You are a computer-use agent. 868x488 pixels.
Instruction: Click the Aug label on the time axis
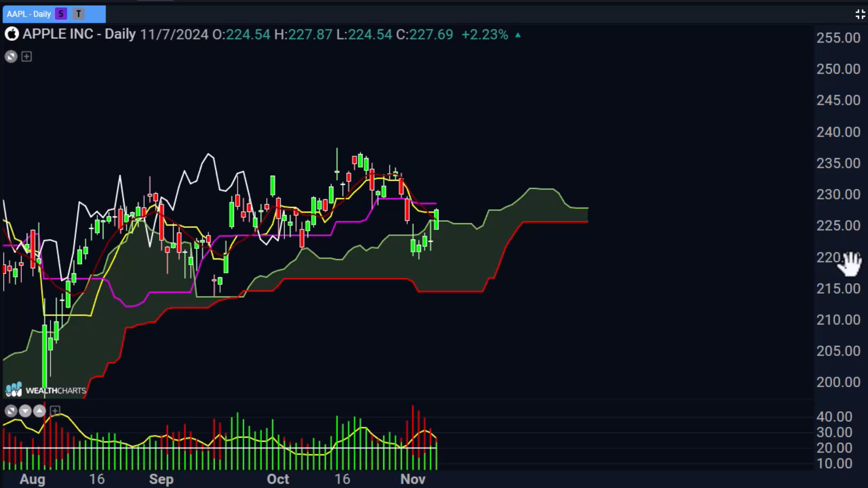[32, 479]
